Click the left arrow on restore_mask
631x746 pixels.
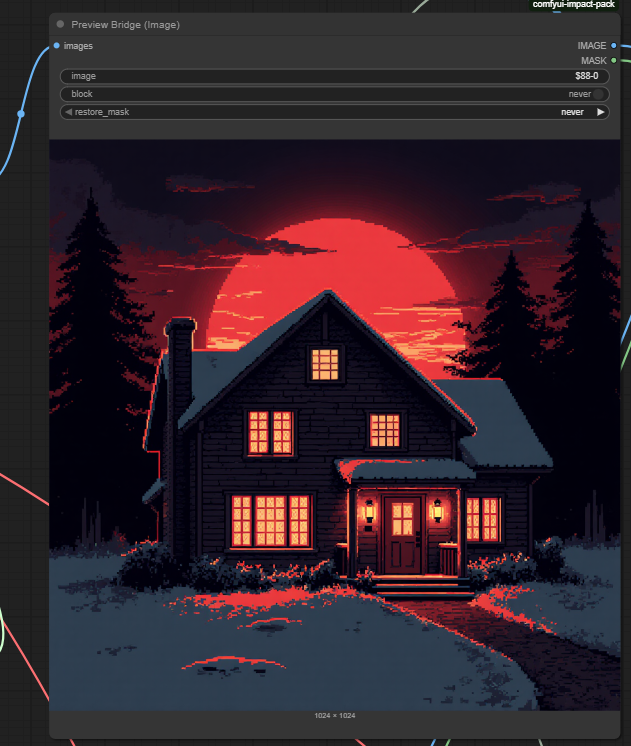pos(69,112)
